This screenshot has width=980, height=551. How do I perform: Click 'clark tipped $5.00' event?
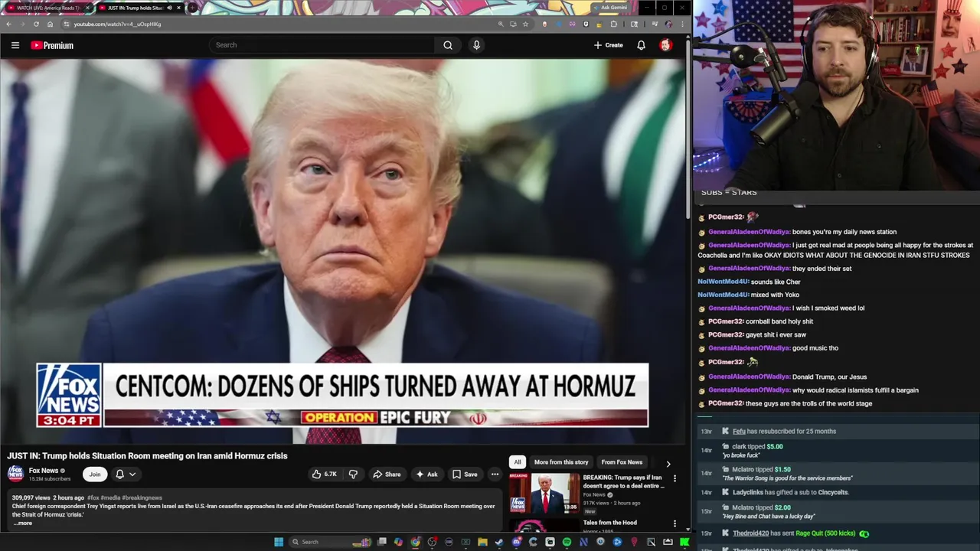tap(757, 446)
